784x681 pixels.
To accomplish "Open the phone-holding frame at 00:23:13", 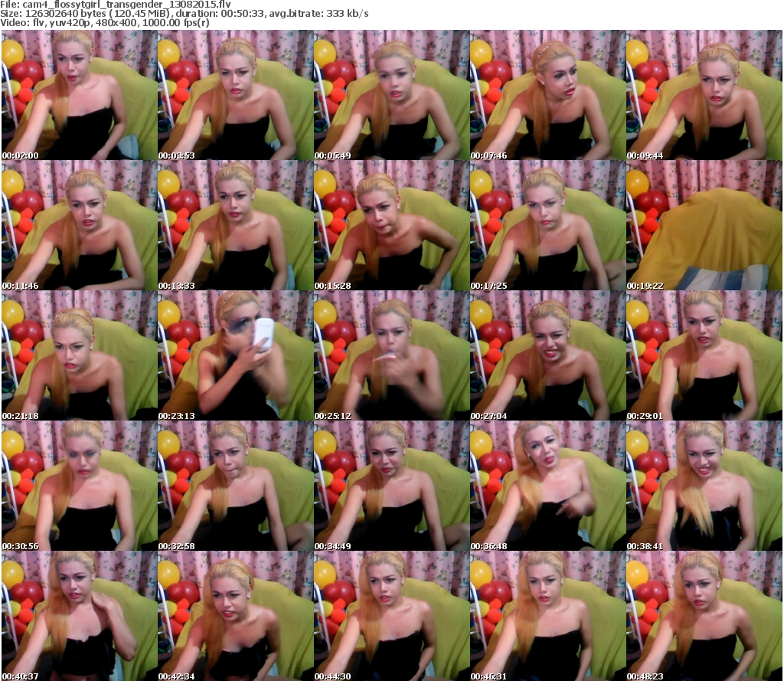I will (236, 355).
